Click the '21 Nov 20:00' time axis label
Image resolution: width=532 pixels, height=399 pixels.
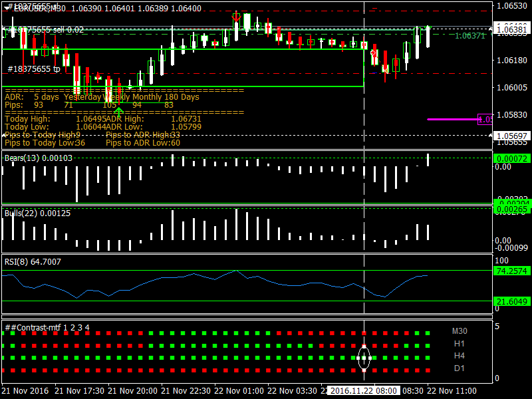tap(132, 391)
